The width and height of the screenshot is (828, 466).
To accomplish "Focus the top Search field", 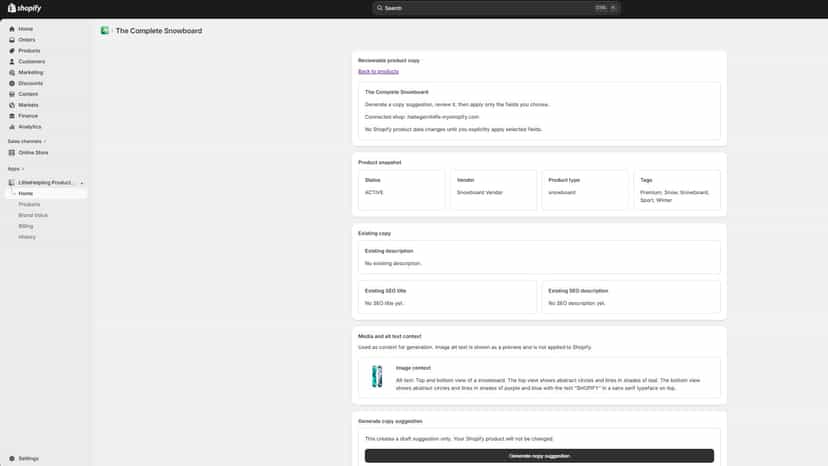I will pos(496,8).
